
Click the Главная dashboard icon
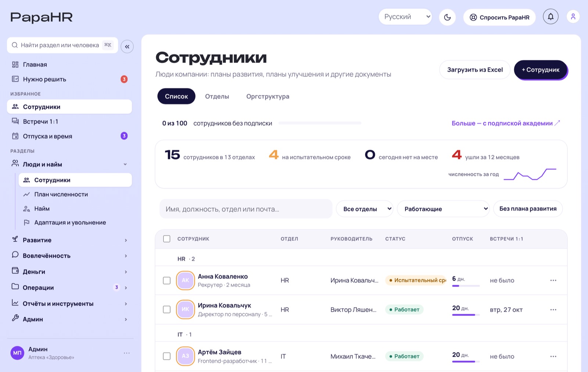(15, 64)
